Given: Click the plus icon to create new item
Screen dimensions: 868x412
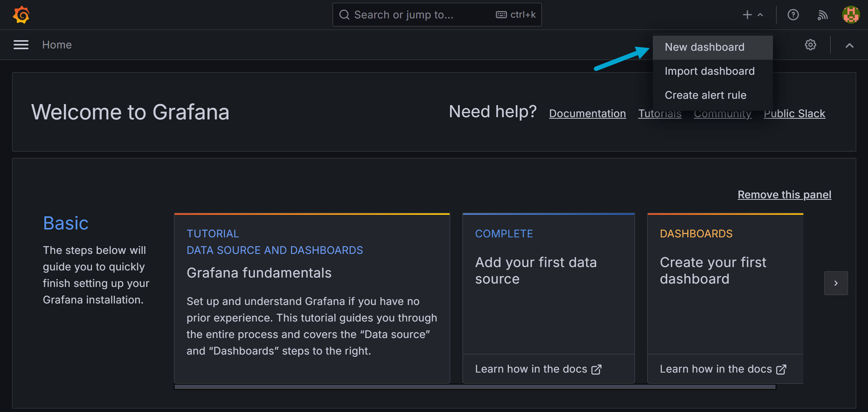Looking at the screenshot, I should tap(747, 15).
